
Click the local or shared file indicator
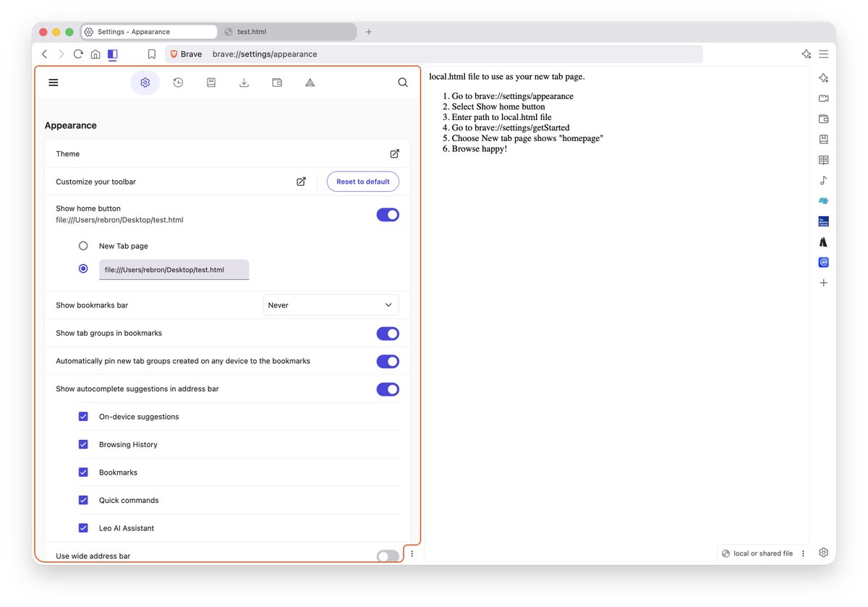tap(757, 553)
